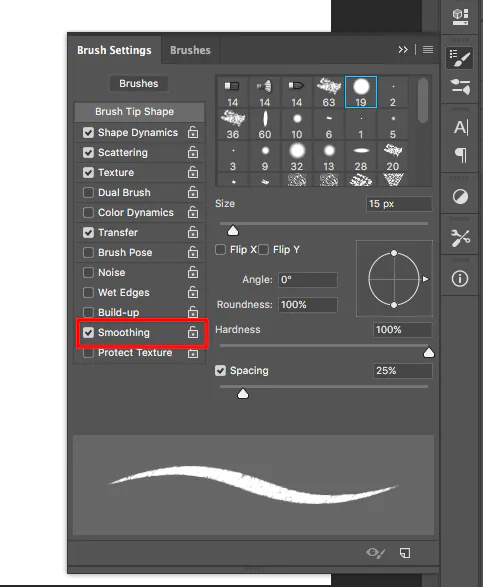Open the Paragraph panel icon

coord(461,155)
